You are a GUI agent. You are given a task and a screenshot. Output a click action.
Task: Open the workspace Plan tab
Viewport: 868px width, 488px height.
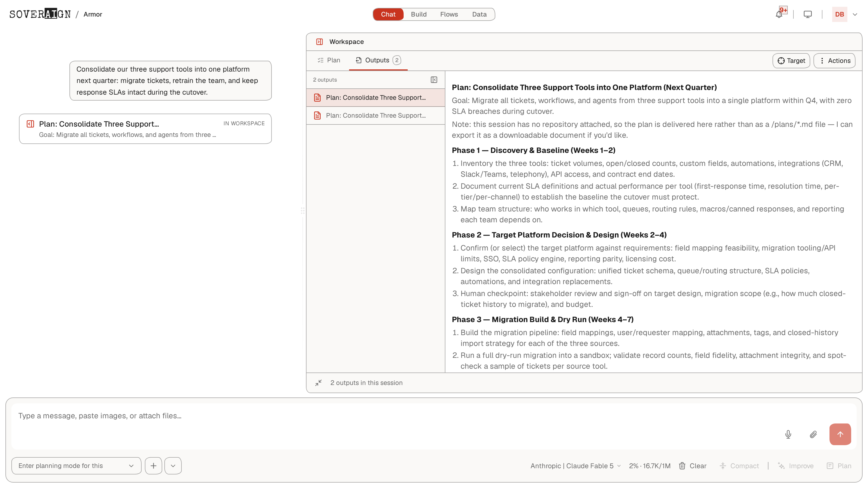click(329, 60)
